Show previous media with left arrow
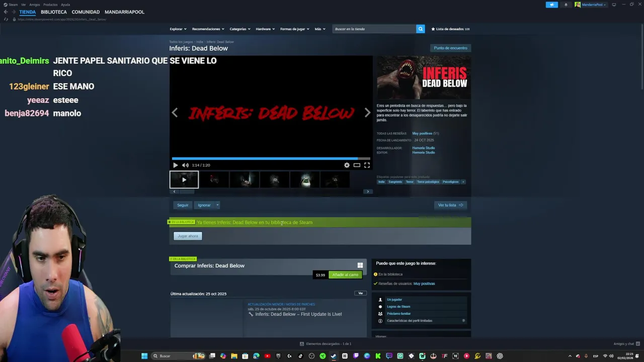This screenshot has height=362, width=644. pos(175,113)
